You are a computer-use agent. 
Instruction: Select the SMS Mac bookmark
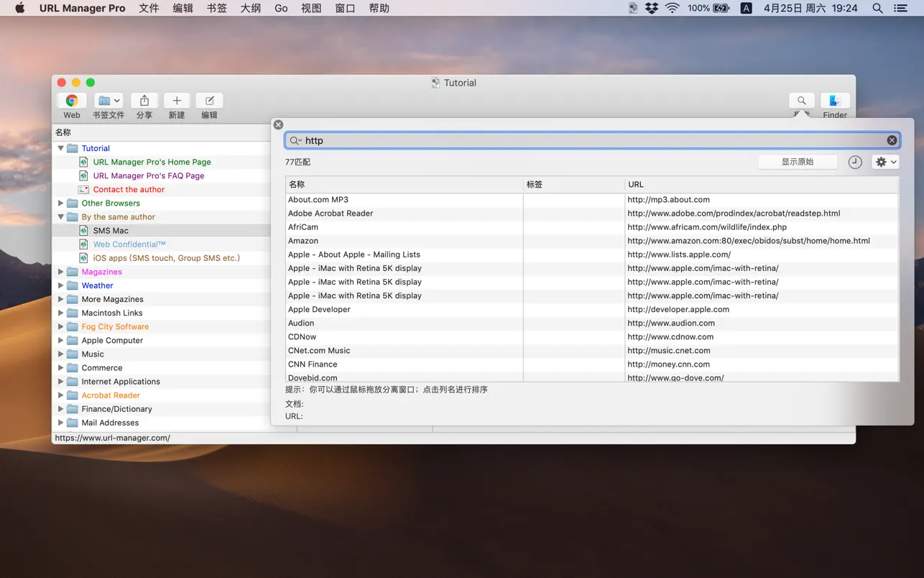click(x=111, y=230)
